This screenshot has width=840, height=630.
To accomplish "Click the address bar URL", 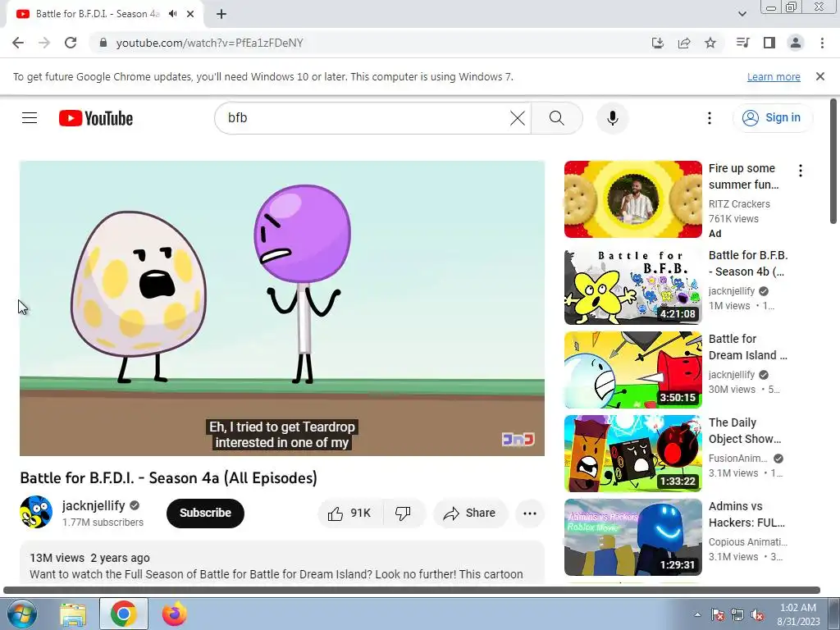I will (x=209, y=43).
